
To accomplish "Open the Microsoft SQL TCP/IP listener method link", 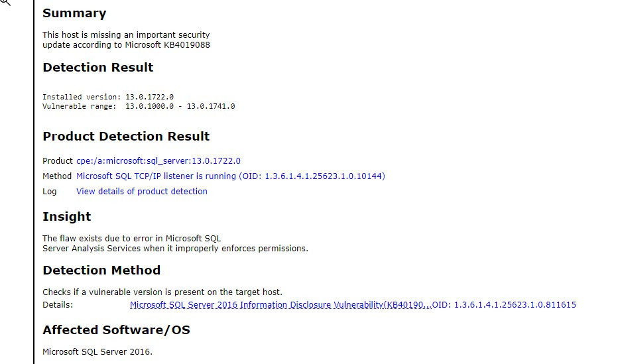I will click(x=231, y=176).
